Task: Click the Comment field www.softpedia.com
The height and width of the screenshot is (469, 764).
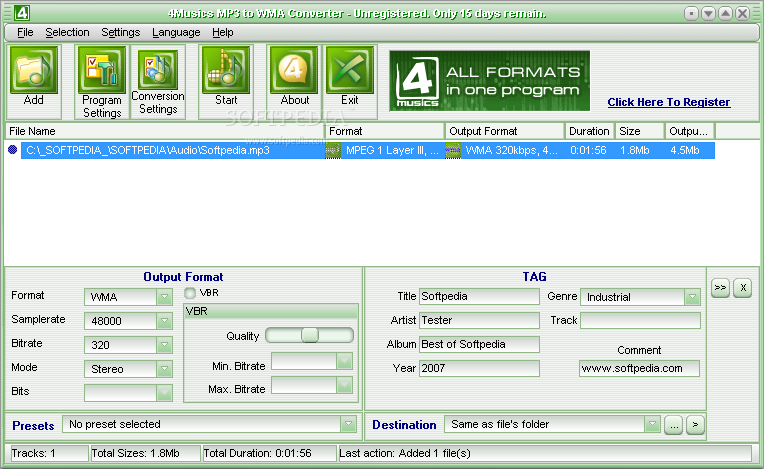Action: pyautogui.click(x=639, y=368)
